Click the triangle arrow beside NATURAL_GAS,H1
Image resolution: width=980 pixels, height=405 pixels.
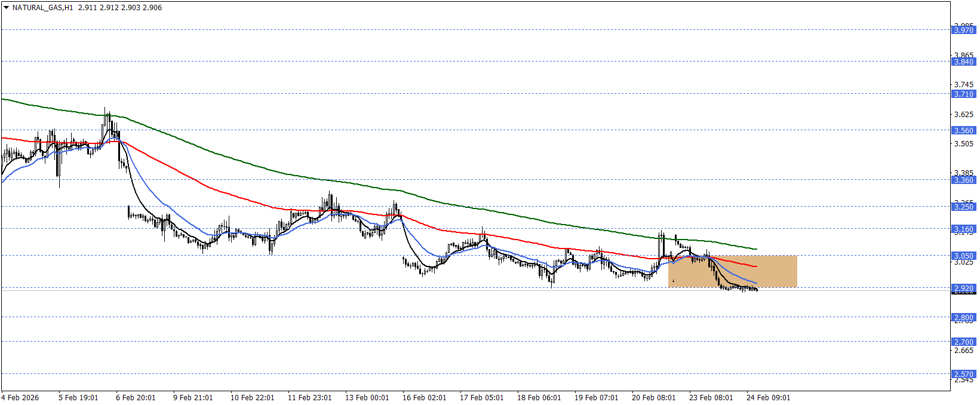coord(7,8)
